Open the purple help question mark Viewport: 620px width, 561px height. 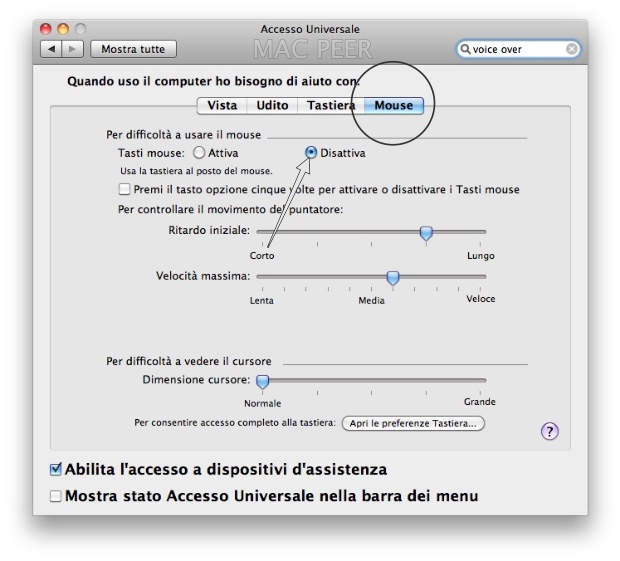(550, 431)
